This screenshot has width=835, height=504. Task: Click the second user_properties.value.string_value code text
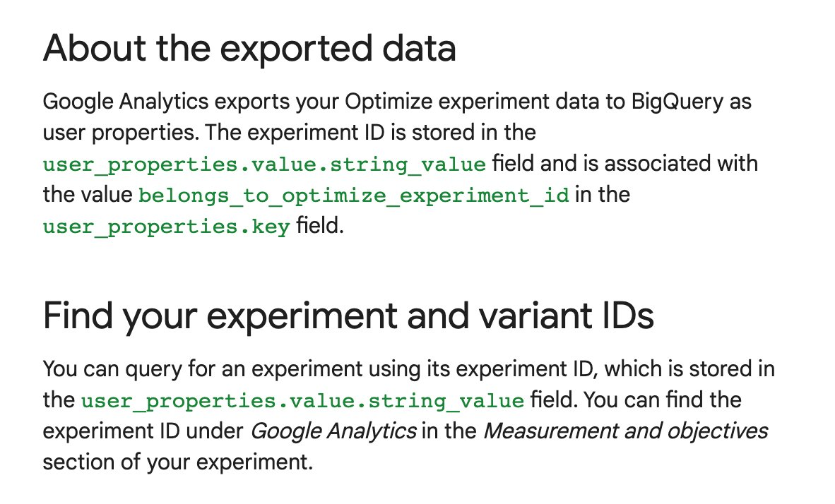(x=303, y=401)
